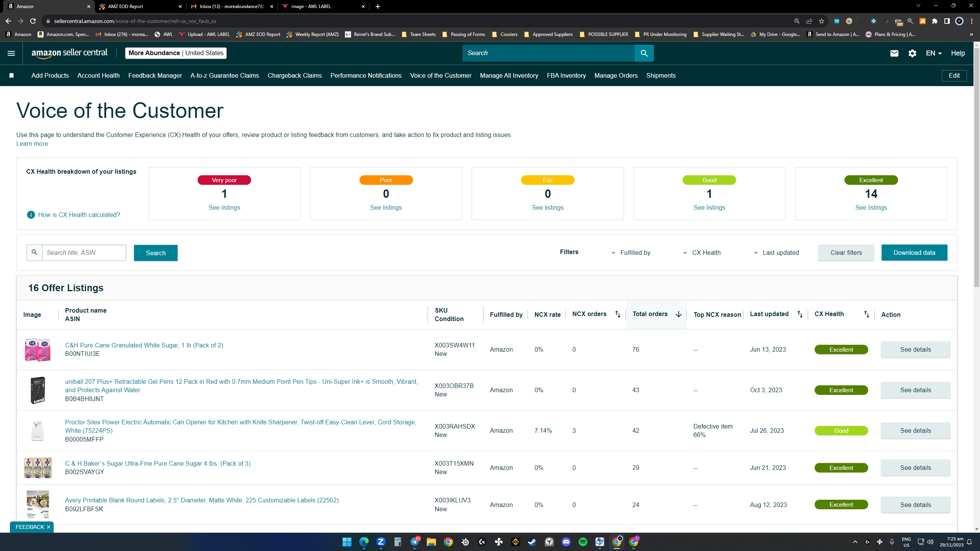Bookmark this page with the star icon

pyautogui.click(x=821, y=21)
